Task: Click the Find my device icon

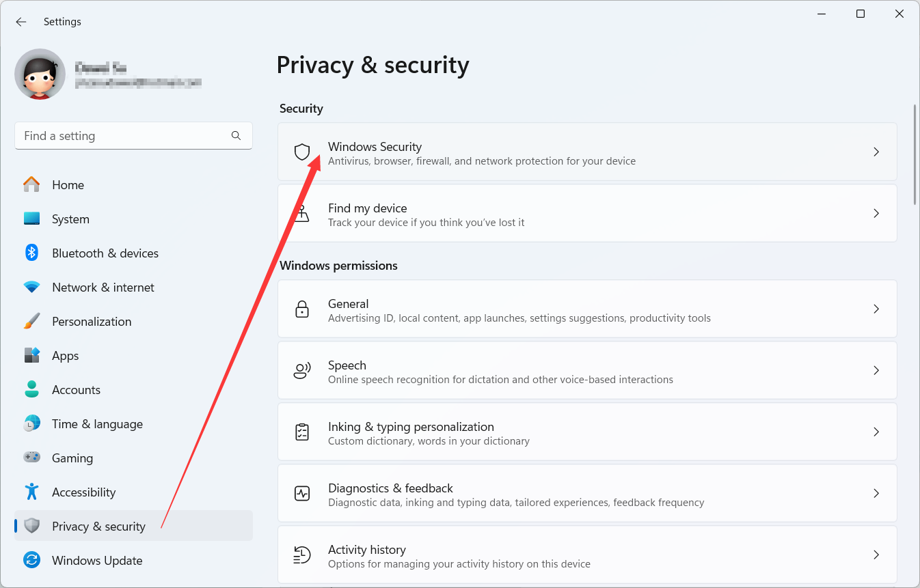Action: click(x=301, y=213)
